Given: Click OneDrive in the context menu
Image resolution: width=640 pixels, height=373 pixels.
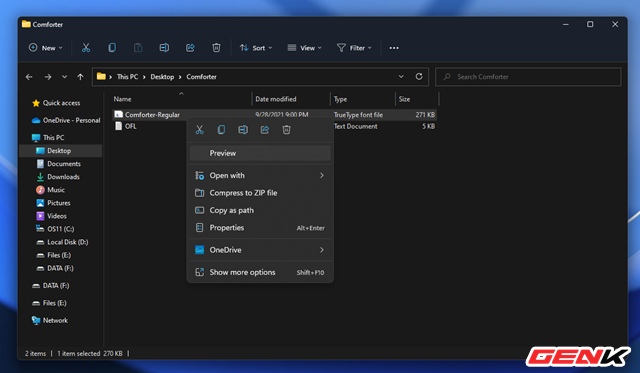Looking at the screenshot, I should pos(260,250).
